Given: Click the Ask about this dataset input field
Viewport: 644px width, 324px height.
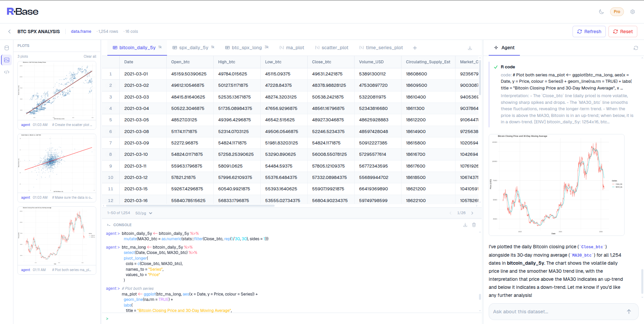Looking at the screenshot, I should pos(553,311).
